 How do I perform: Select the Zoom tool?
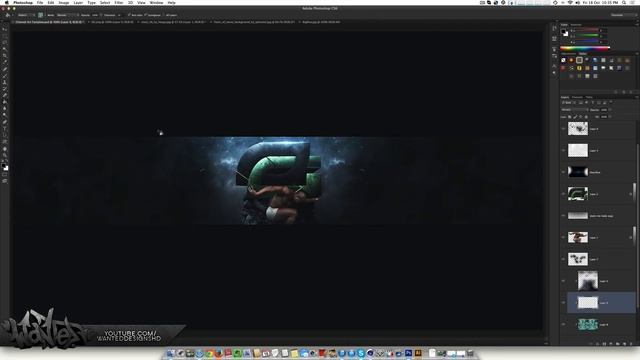[5, 155]
